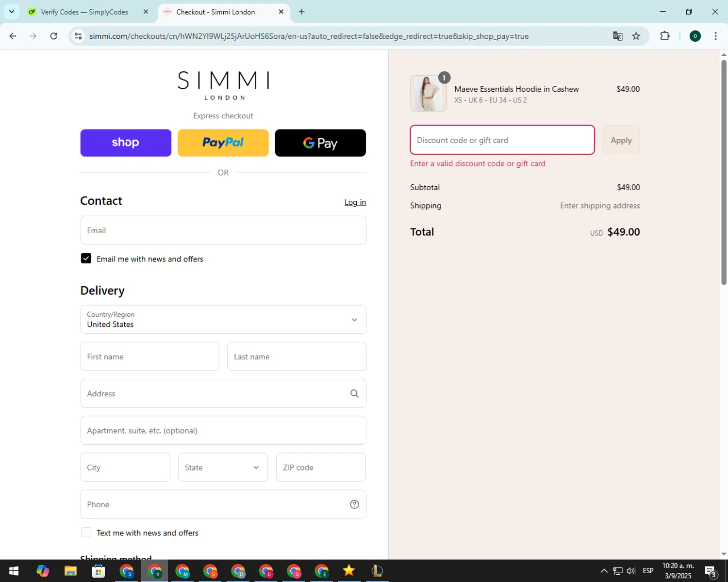Focus the Phone number field

point(223,504)
